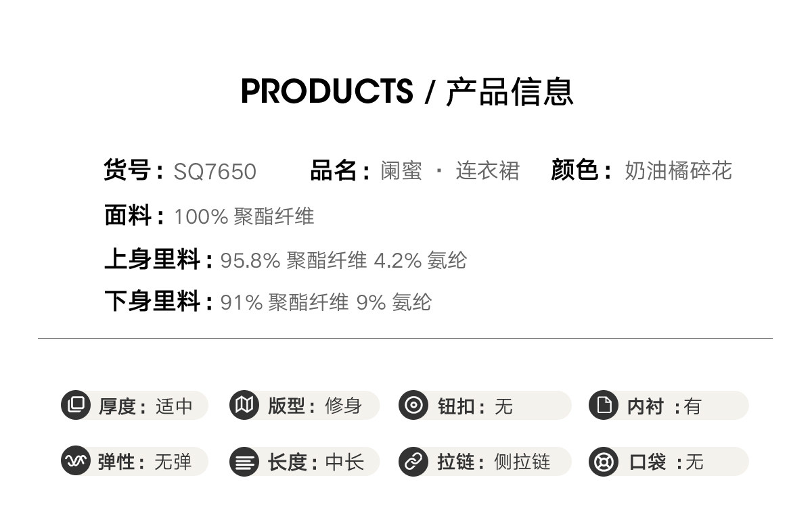
Task: Click the fabric text 100% 聚酯纤维
Action: point(244,216)
